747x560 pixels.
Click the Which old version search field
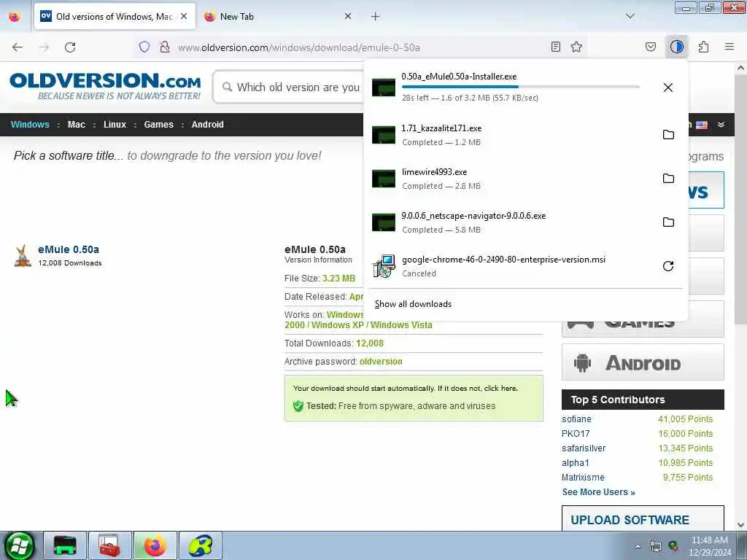288,87
